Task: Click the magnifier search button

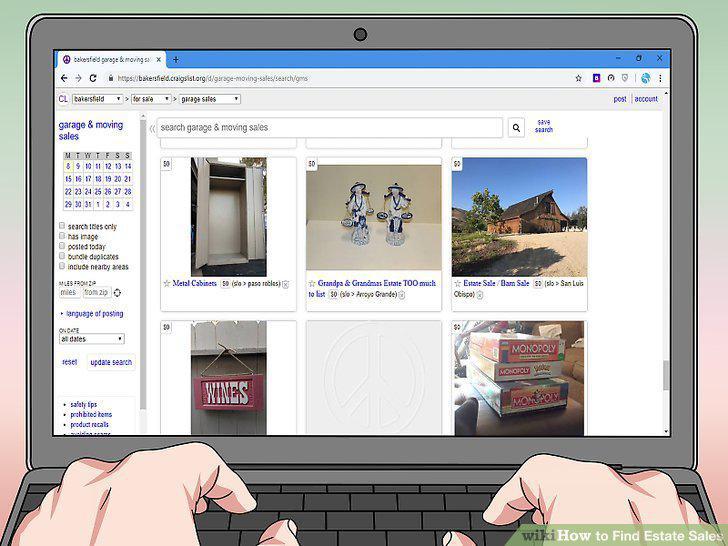Action: click(516, 128)
